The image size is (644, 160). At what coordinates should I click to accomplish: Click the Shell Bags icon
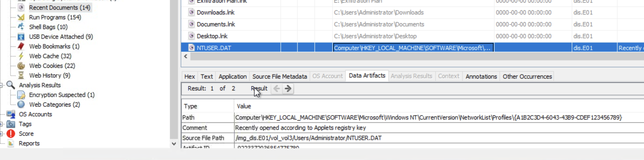(x=21, y=27)
